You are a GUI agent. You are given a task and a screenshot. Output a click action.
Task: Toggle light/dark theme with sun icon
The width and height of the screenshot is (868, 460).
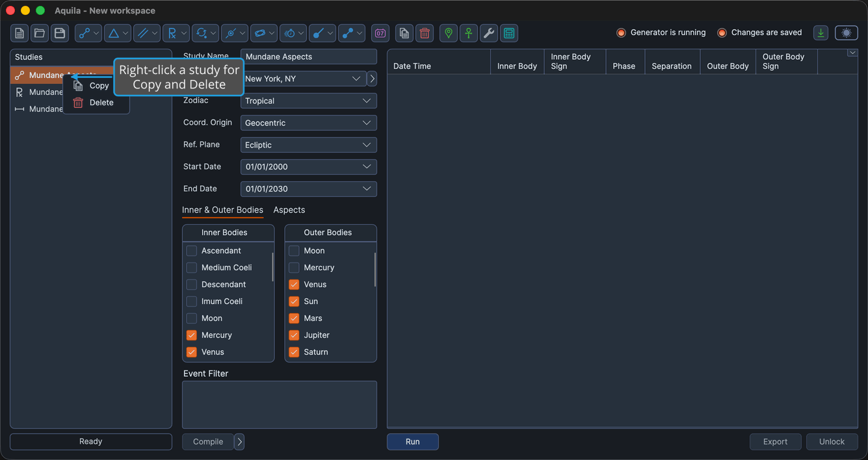pos(847,33)
